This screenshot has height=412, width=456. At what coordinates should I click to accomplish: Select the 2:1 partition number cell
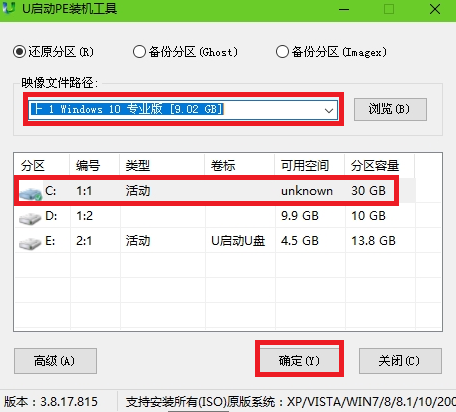[84, 241]
